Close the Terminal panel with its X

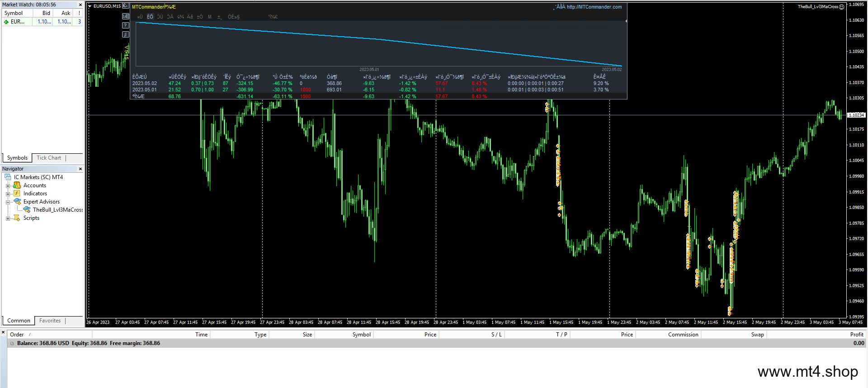point(3,332)
